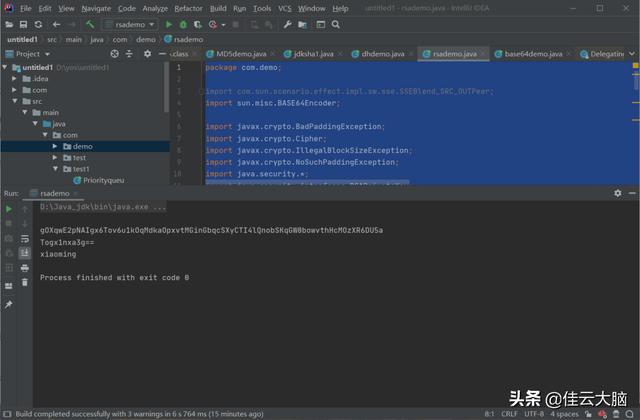
Task: Hide the Project panel with the minus icon
Action: (x=162, y=54)
